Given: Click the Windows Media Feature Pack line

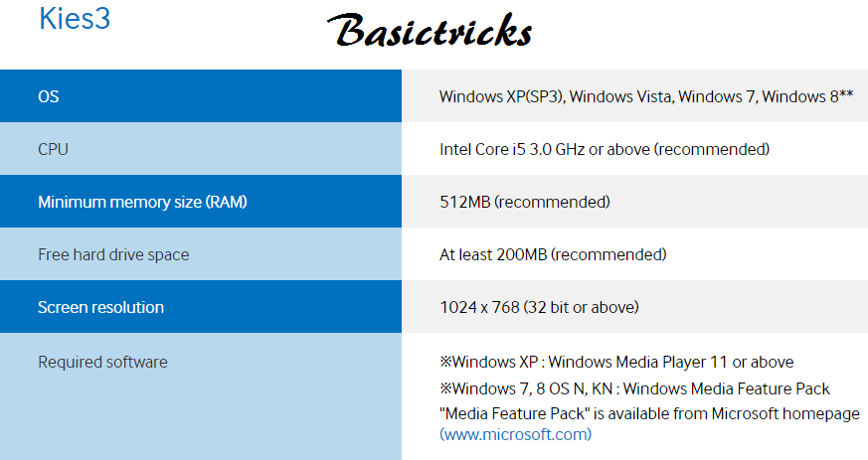Looking at the screenshot, I should (x=635, y=388).
